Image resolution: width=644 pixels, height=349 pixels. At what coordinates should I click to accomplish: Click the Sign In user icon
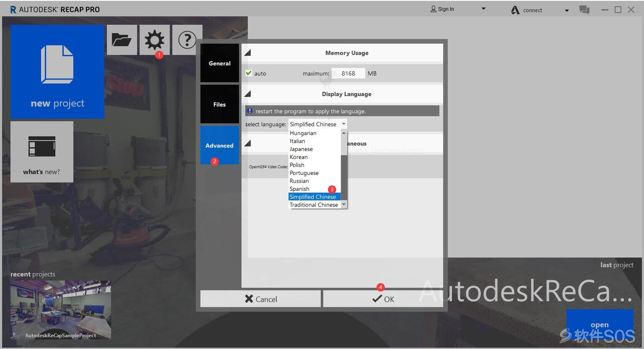click(x=434, y=9)
